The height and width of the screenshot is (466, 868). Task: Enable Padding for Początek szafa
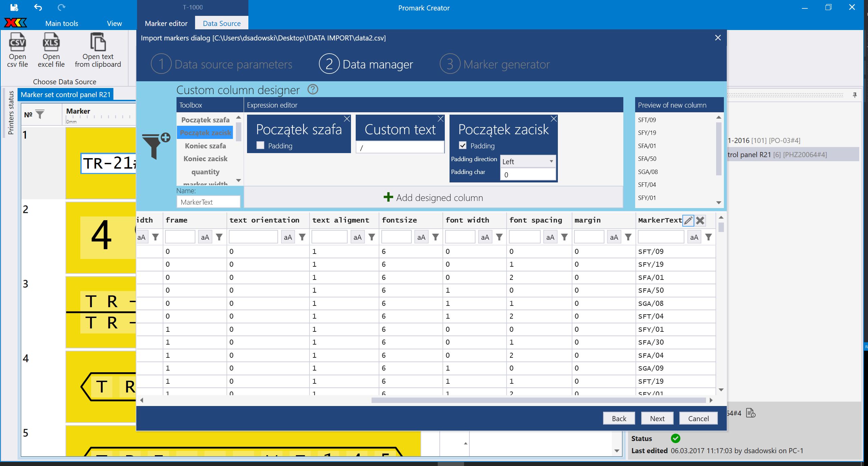(x=260, y=145)
